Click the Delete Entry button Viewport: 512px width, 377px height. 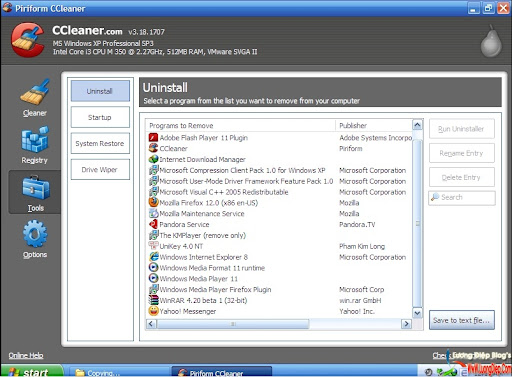point(462,177)
